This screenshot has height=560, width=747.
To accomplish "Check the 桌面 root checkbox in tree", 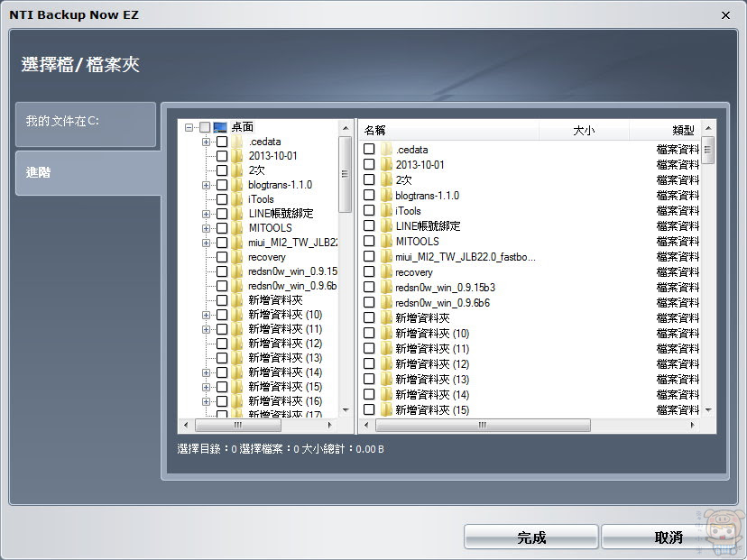I will tap(205, 127).
